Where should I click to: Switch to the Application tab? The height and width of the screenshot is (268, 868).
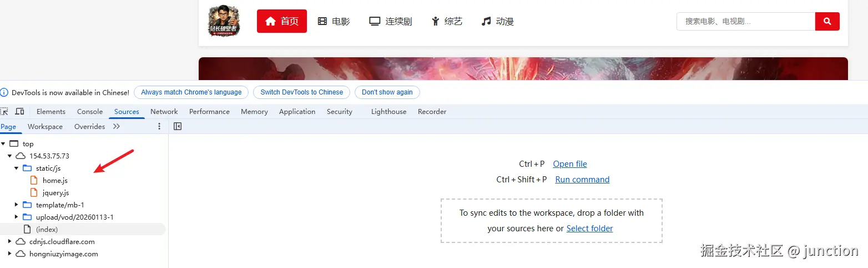[x=297, y=111]
